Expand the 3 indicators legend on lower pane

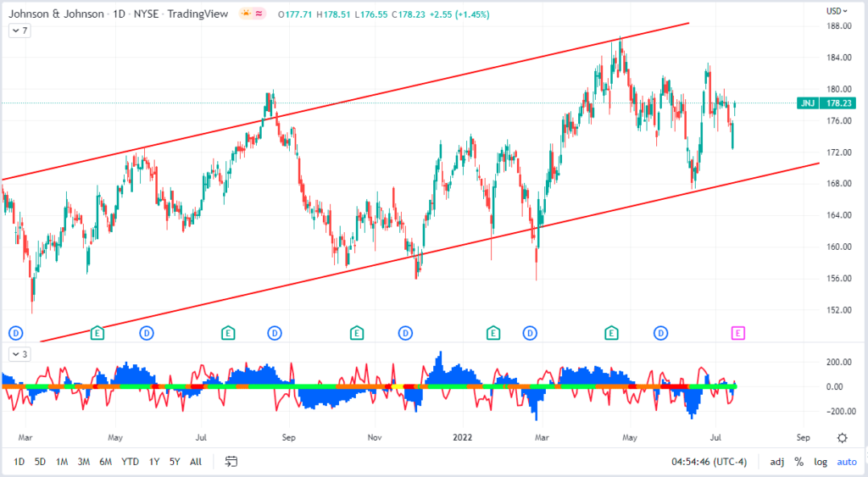tap(19, 354)
